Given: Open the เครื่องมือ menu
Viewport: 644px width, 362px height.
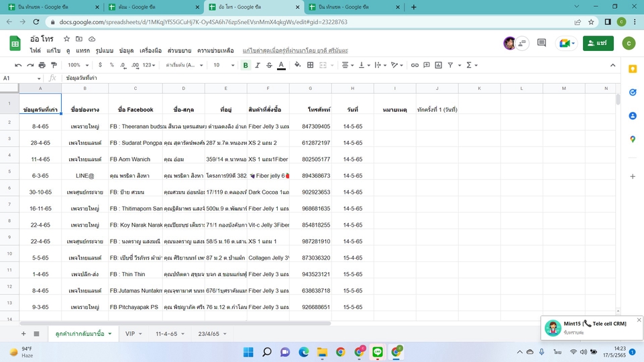Looking at the screenshot, I should click(150, 50).
